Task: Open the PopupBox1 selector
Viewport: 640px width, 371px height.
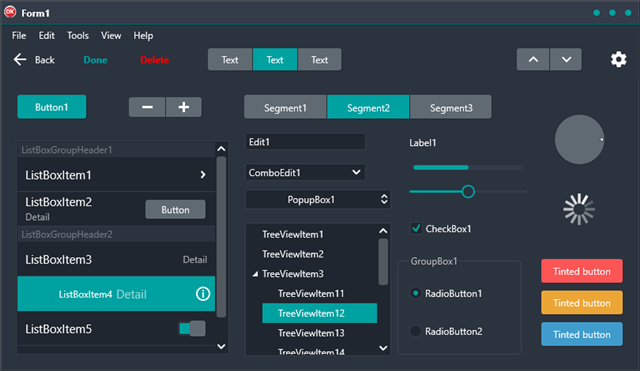Action: point(318,200)
